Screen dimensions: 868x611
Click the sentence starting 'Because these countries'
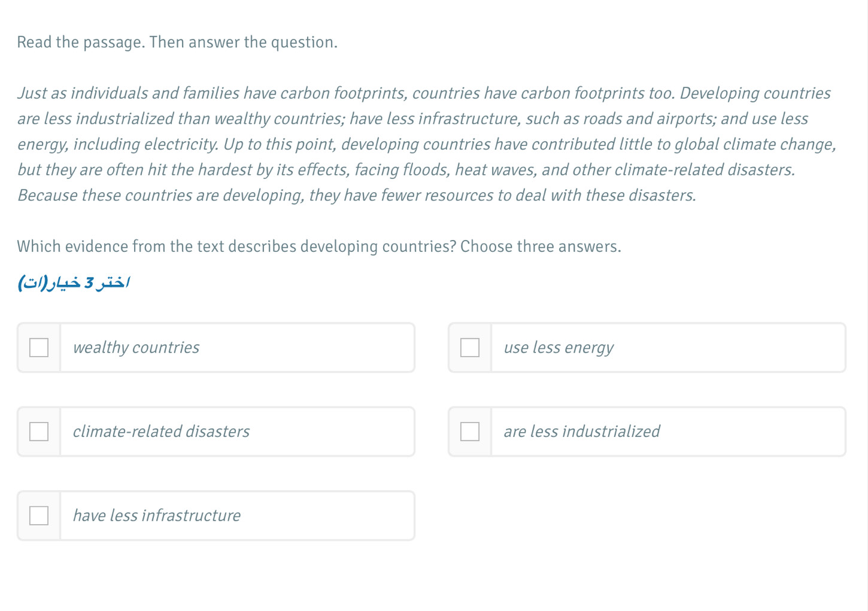point(357,196)
